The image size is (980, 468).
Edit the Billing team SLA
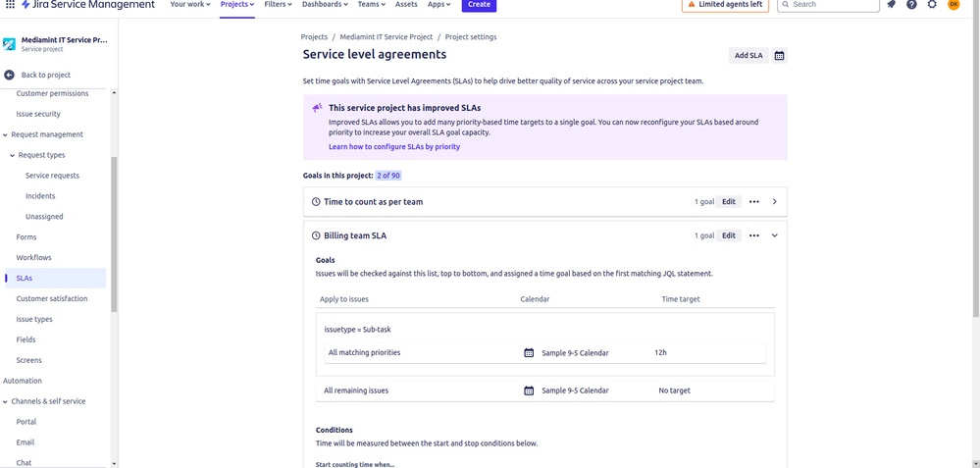[x=729, y=235]
